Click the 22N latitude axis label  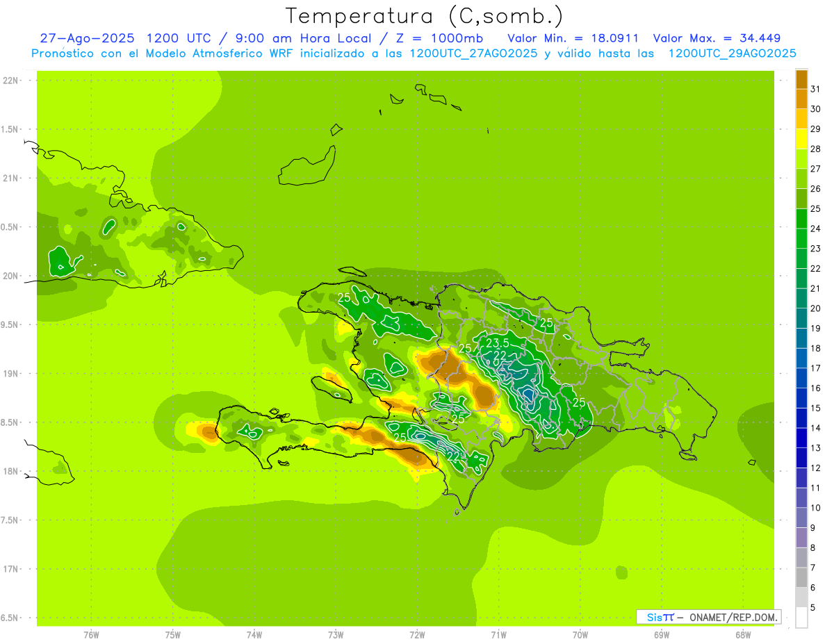[11, 80]
